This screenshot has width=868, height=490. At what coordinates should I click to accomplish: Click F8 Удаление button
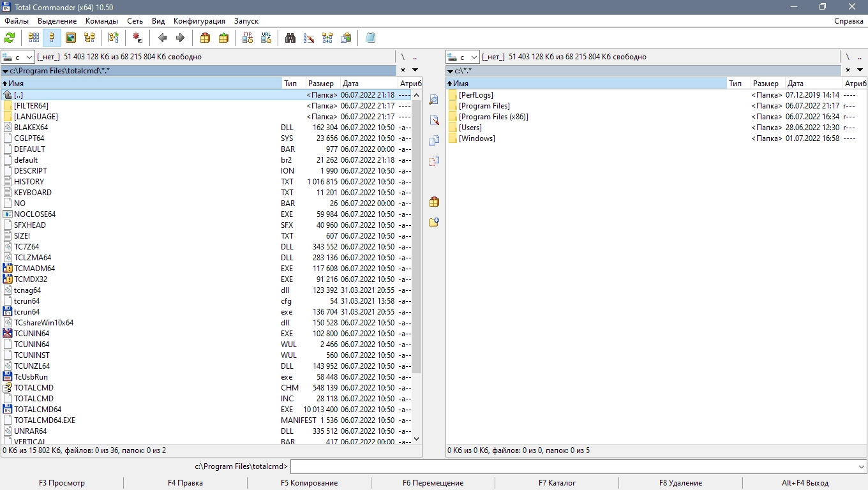681,483
